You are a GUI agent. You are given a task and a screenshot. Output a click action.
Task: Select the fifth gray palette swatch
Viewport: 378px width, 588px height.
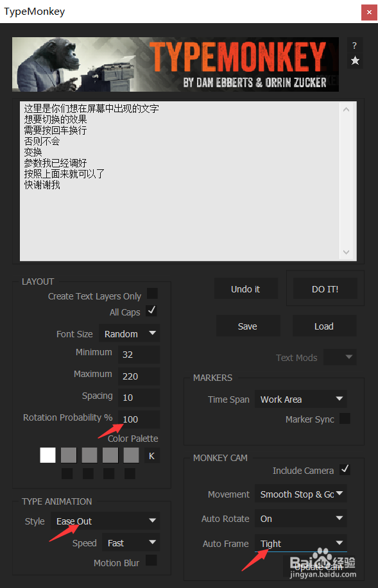(131, 455)
